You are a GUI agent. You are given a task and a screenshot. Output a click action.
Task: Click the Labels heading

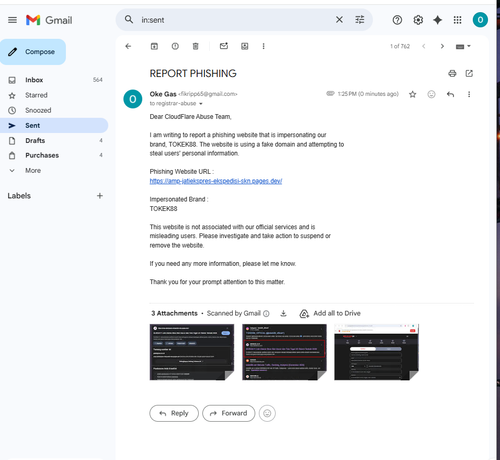coord(19,196)
